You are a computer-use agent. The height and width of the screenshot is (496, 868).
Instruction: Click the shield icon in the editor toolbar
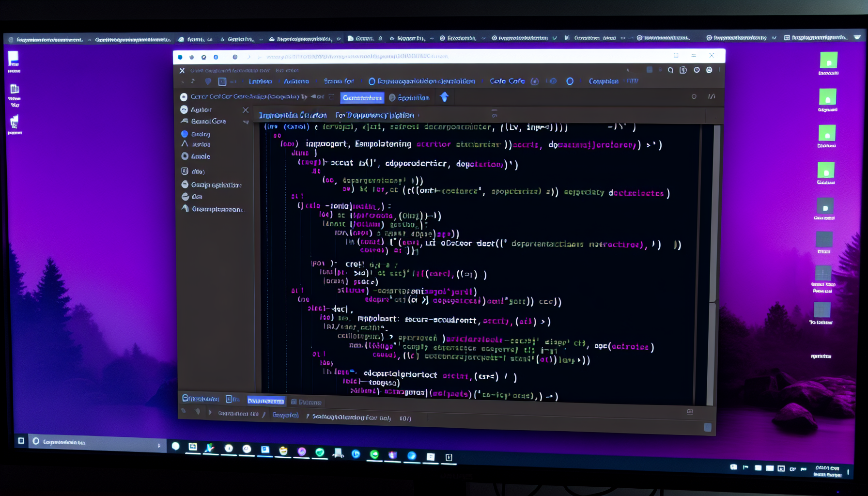coord(208,81)
